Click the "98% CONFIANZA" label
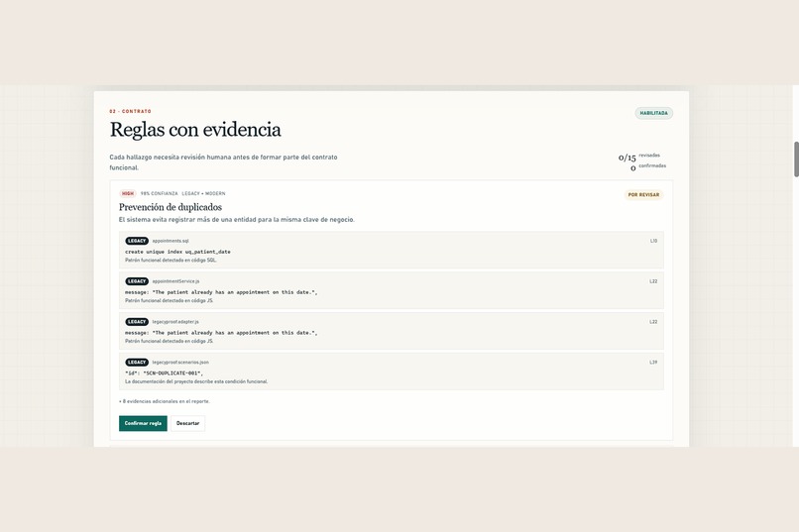This screenshot has height=532, width=799. click(x=159, y=193)
